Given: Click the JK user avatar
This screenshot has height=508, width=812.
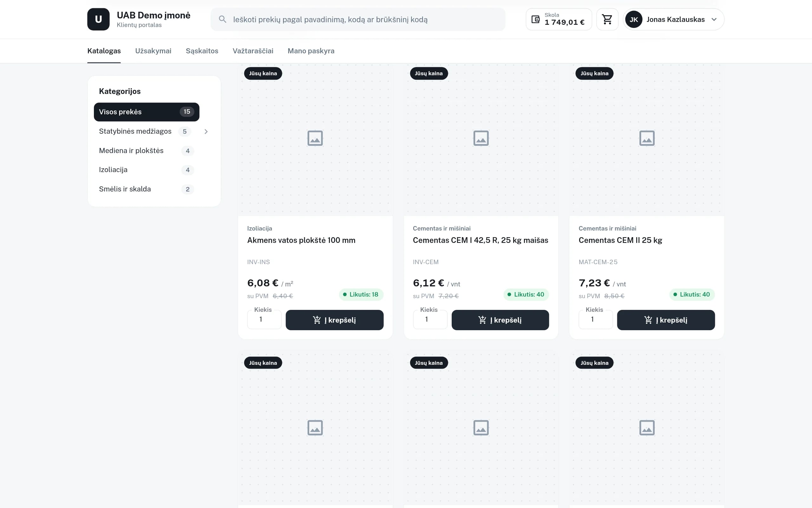Looking at the screenshot, I should (x=633, y=19).
